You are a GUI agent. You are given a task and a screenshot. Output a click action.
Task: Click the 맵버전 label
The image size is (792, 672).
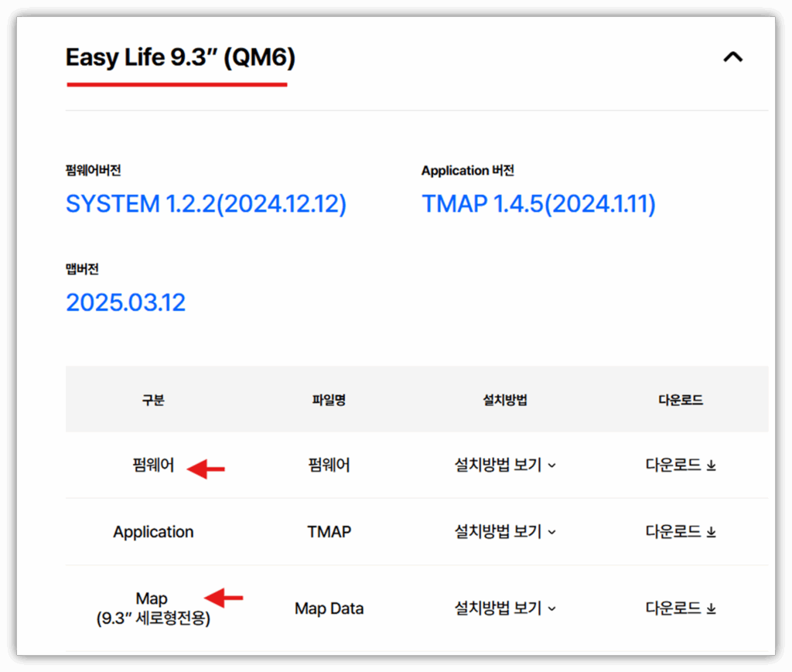[x=82, y=268]
